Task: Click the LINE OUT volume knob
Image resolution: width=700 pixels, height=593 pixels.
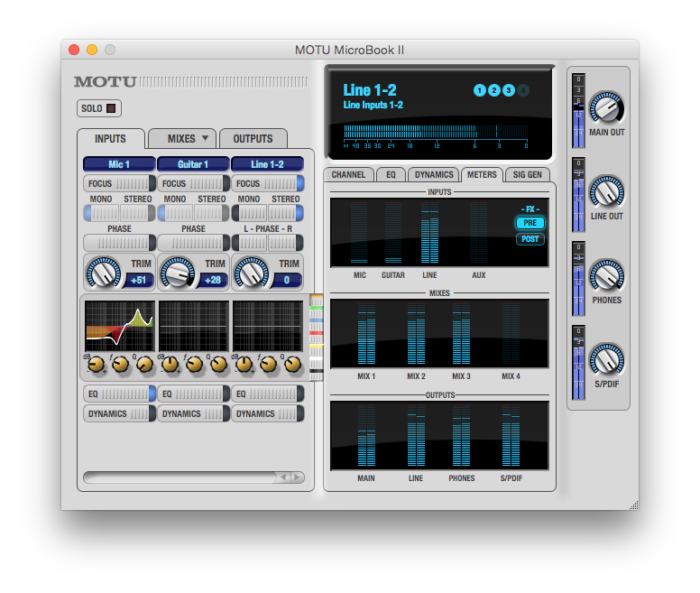Action: pyautogui.click(x=606, y=192)
